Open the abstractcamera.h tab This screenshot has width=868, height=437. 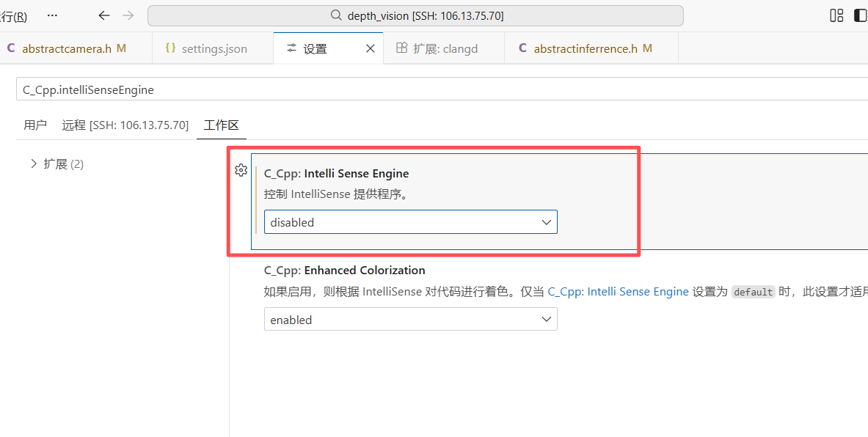tap(76, 48)
